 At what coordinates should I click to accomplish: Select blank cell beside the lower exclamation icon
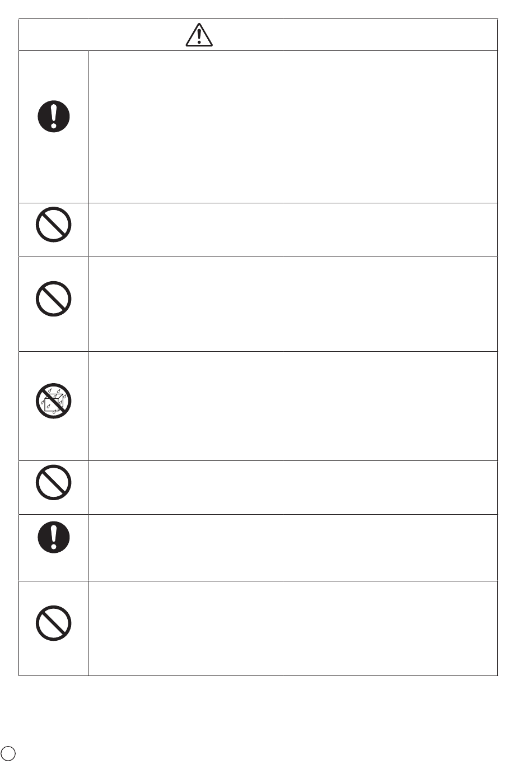pyautogui.click(x=292, y=547)
